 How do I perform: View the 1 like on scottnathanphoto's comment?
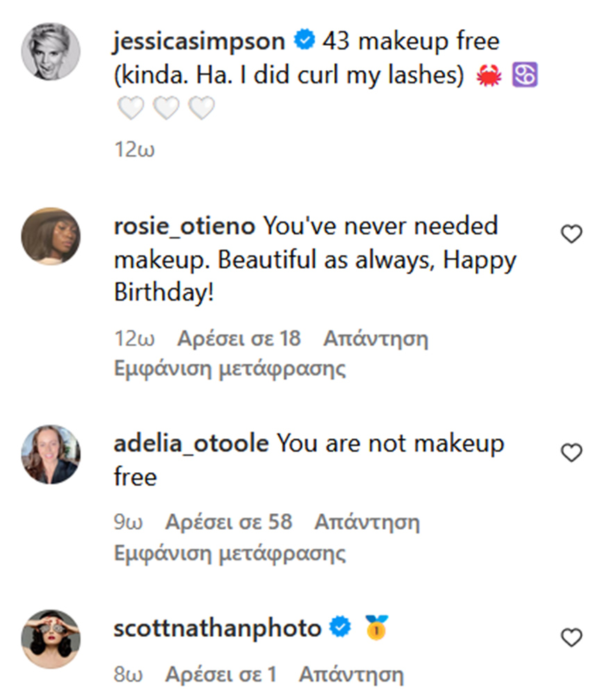point(221,674)
